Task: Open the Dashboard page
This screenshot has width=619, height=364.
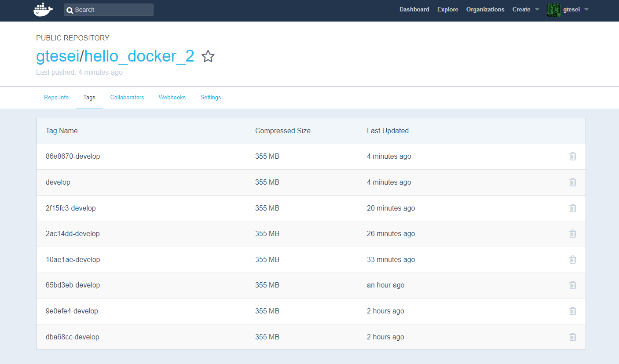Action: [414, 9]
